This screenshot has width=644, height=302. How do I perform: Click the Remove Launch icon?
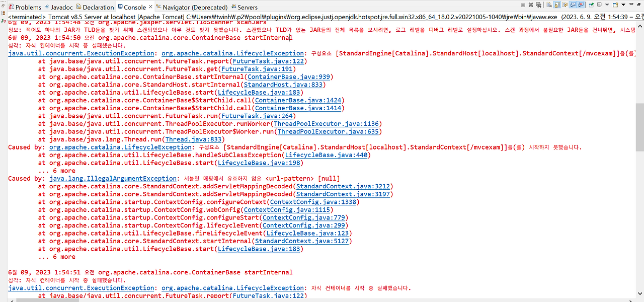click(531, 4)
